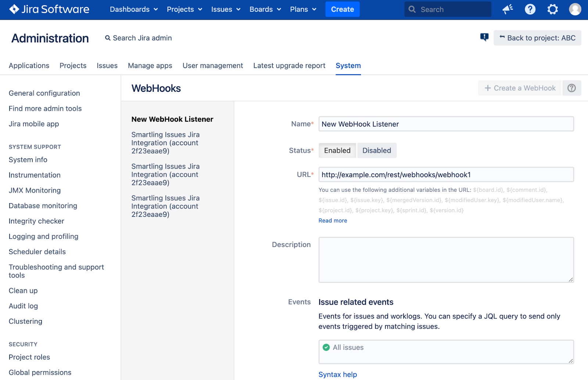Select the first Smartling Issues Jira Integration webhook
This screenshot has height=380, width=588.
tap(165, 143)
